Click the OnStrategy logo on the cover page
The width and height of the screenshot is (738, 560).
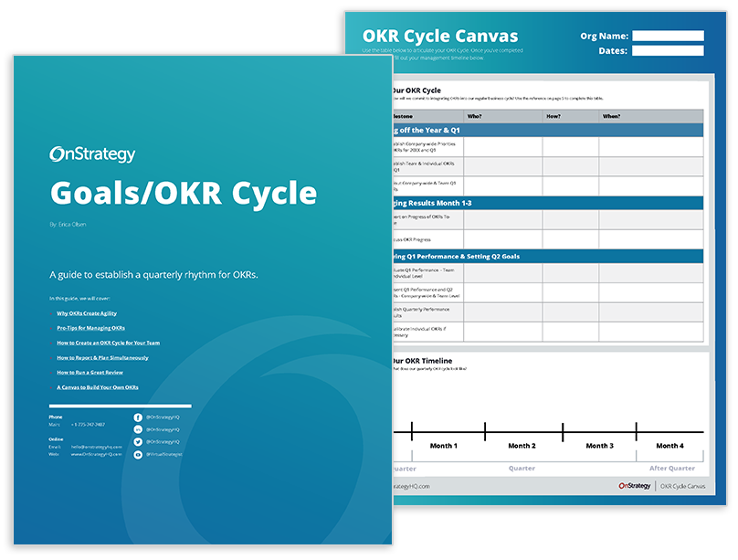pyautogui.click(x=92, y=154)
